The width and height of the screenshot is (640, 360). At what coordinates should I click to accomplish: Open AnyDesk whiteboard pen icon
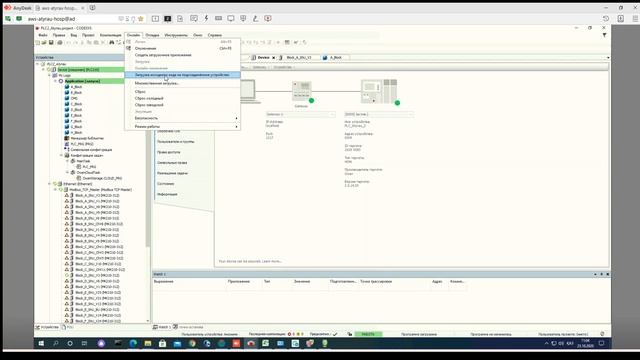(x=256, y=19)
